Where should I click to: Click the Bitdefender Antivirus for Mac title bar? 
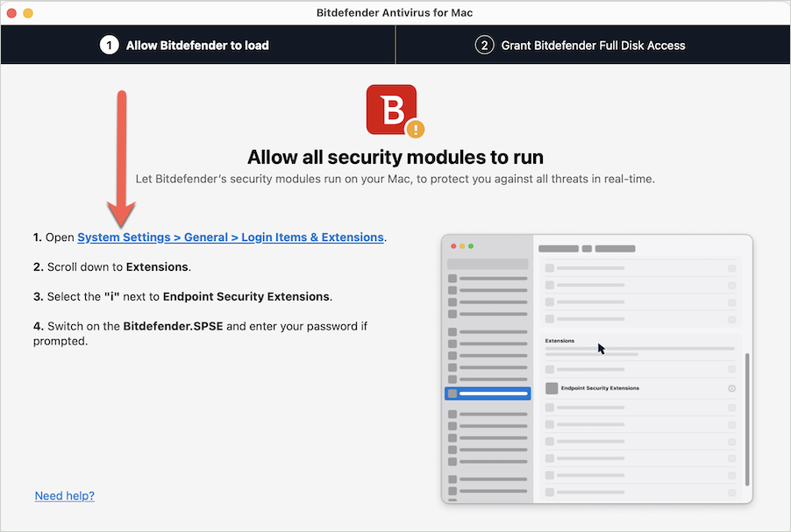pos(395,12)
